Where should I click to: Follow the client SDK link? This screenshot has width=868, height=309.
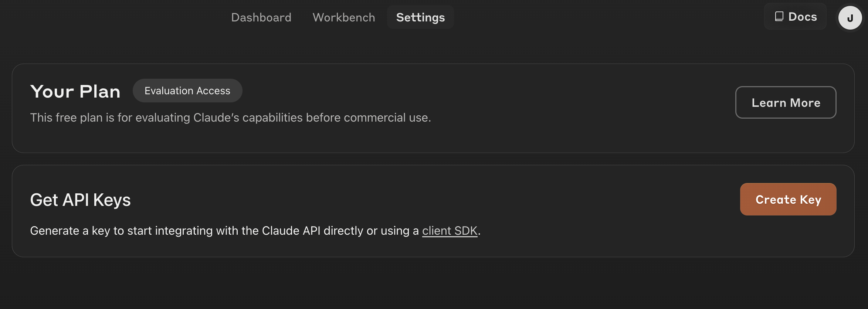[450, 231]
